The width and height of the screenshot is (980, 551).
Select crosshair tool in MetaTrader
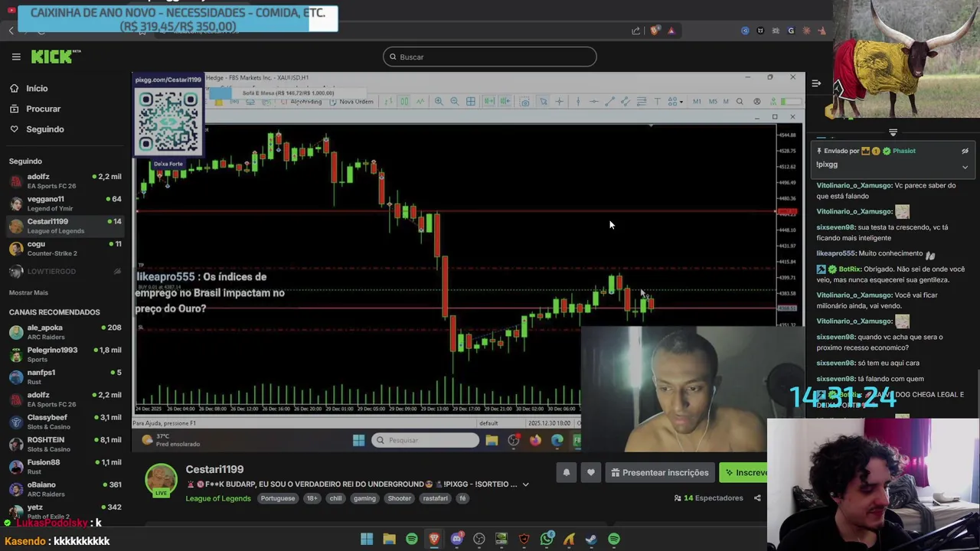click(x=560, y=102)
